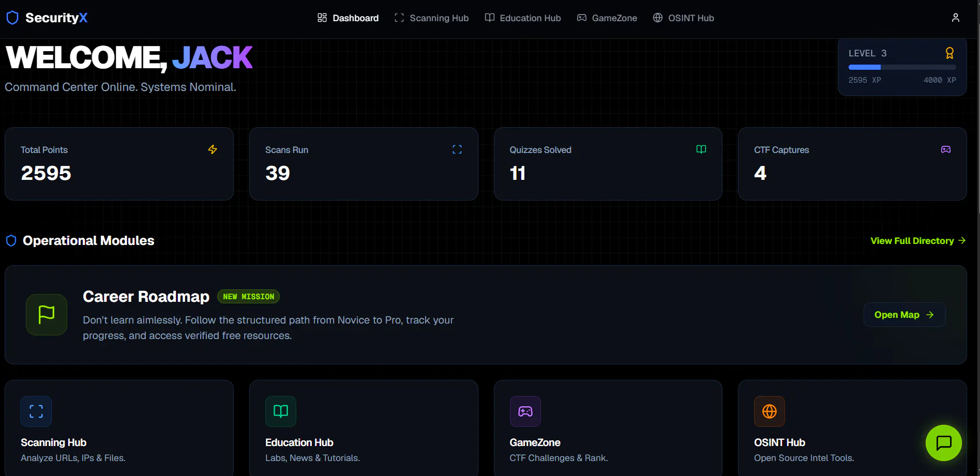Click the 2595 XP text in level card
980x476 pixels.
(865, 80)
